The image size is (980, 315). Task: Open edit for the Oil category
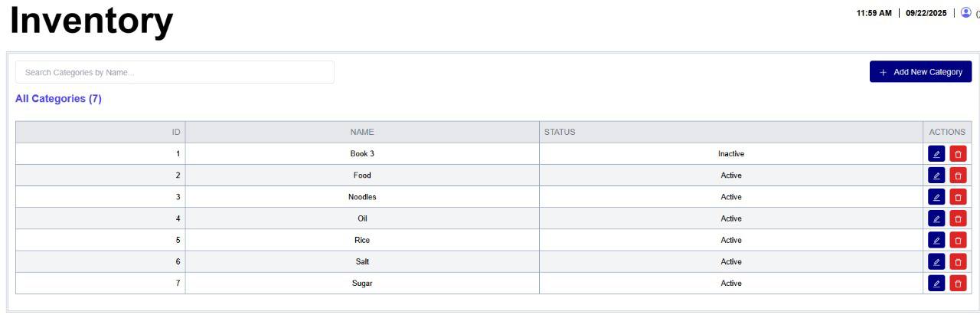(x=936, y=218)
